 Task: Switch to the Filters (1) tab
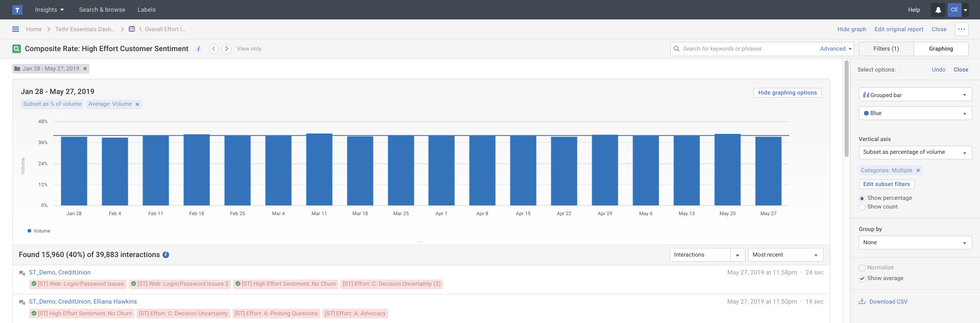[x=886, y=49]
